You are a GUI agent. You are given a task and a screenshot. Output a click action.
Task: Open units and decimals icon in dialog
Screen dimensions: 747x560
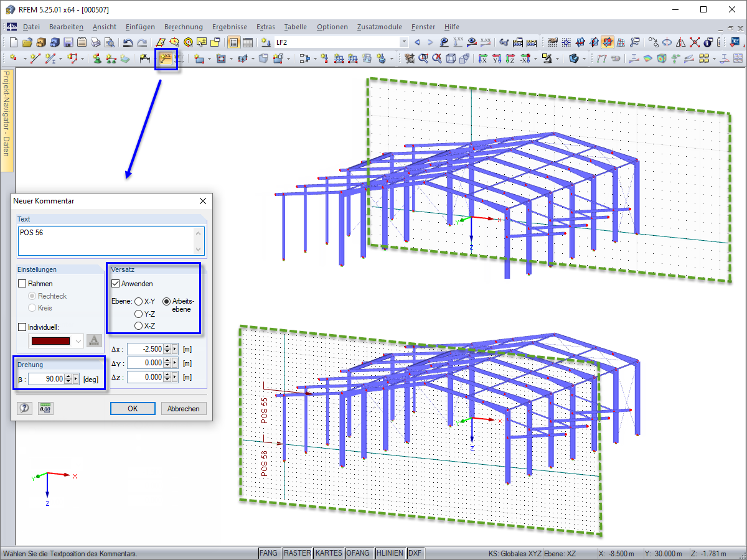click(x=45, y=408)
